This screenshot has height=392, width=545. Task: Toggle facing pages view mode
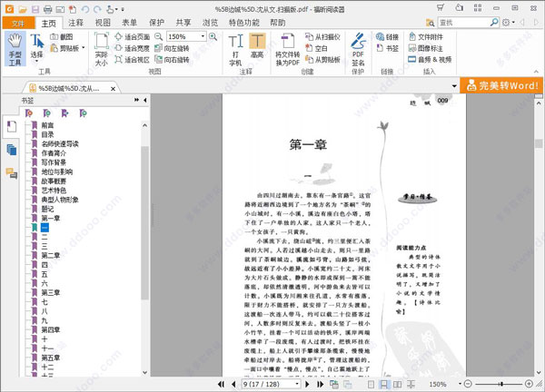point(397,384)
